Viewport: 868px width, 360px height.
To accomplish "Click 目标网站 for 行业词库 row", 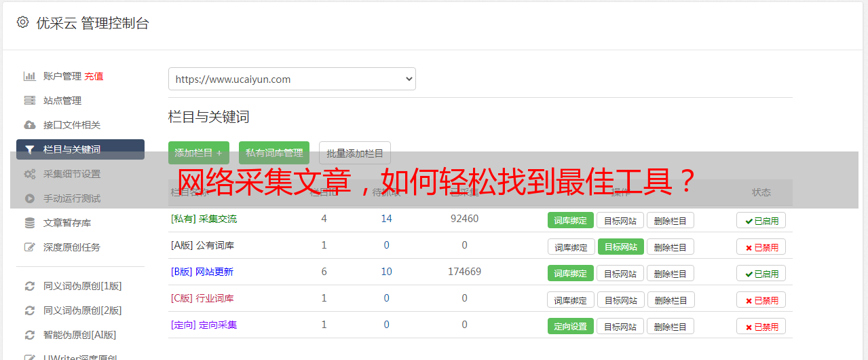I will coord(621,300).
